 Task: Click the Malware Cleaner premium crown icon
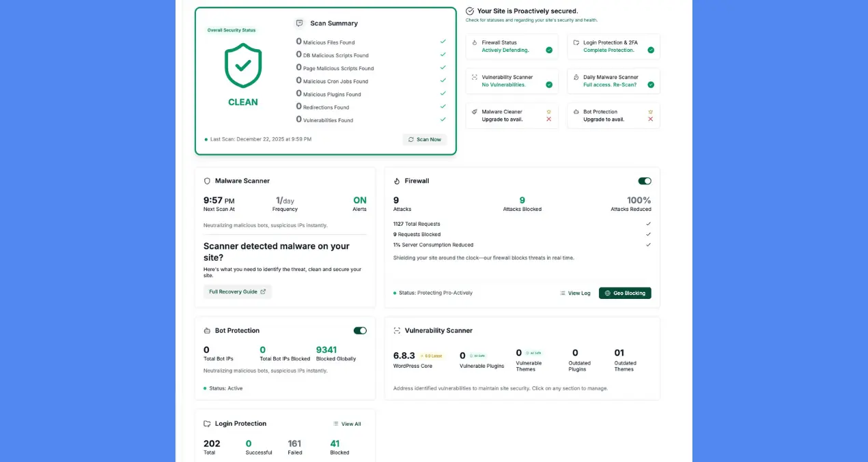click(x=548, y=111)
